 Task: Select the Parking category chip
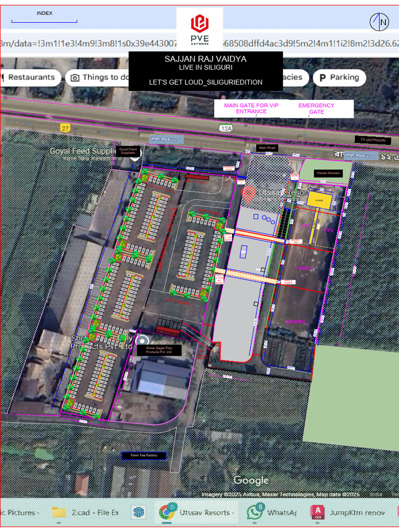coord(339,78)
